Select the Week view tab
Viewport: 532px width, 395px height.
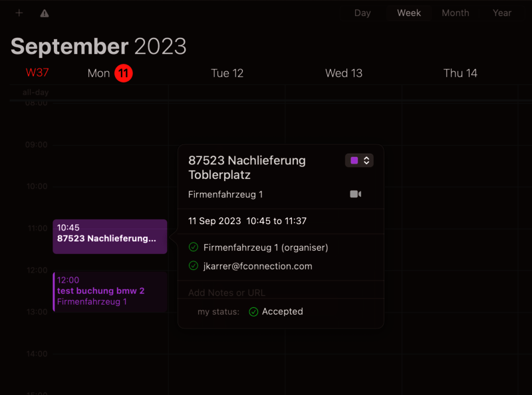pyautogui.click(x=409, y=13)
